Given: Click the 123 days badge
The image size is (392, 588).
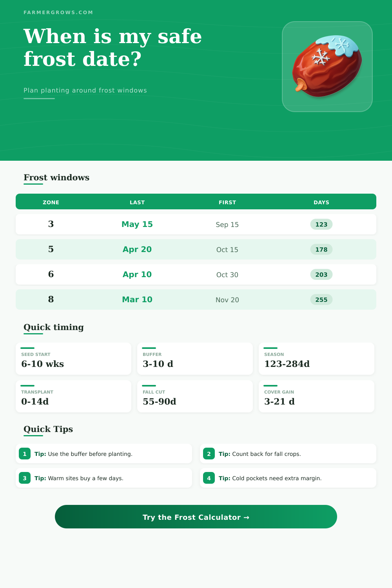Looking at the screenshot, I should pyautogui.click(x=321, y=224).
